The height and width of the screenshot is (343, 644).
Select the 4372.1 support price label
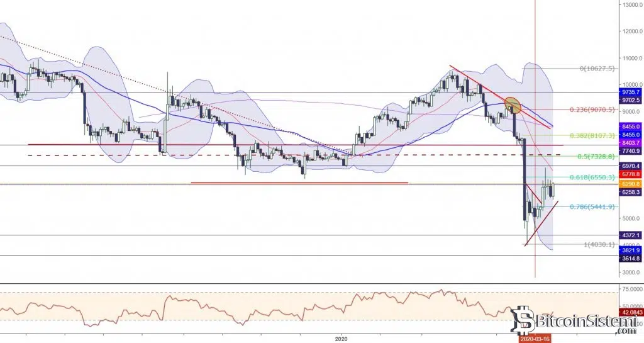(x=630, y=235)
